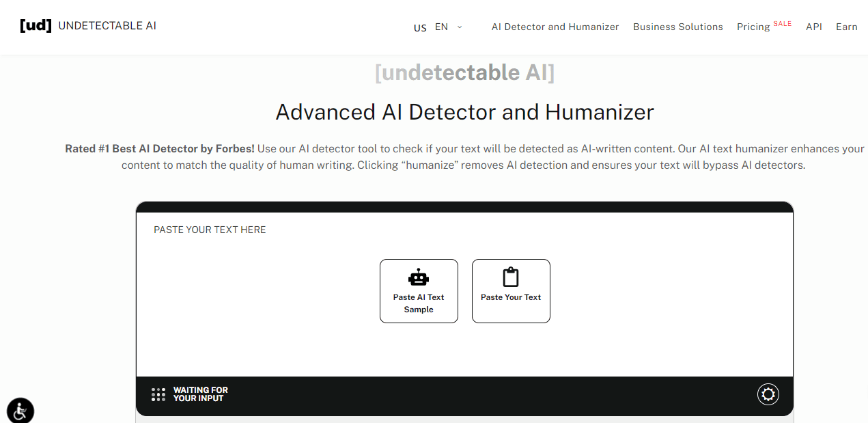Click the SALE badge next to Pricing
Screen dimensions: 868x423
coord(783,23)
